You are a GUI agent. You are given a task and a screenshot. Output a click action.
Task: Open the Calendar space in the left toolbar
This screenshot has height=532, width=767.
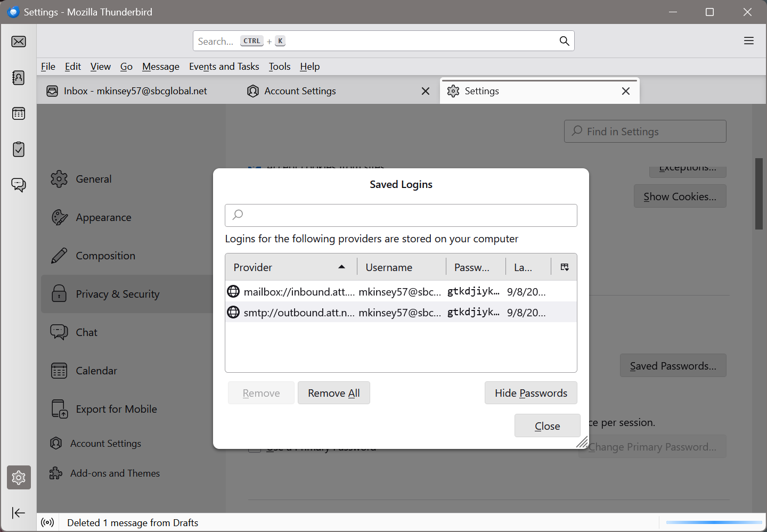tap(19, 113)
